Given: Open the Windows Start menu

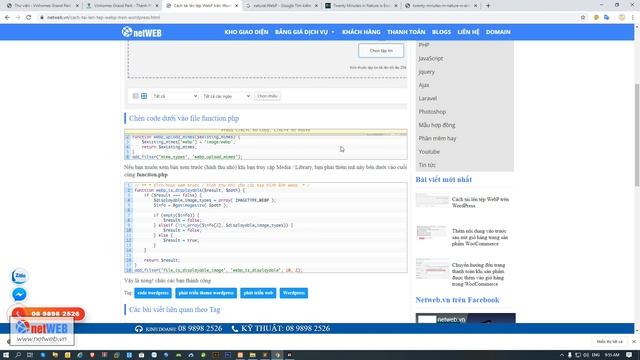Looking at the screenshot, I should tap(6, 355).
